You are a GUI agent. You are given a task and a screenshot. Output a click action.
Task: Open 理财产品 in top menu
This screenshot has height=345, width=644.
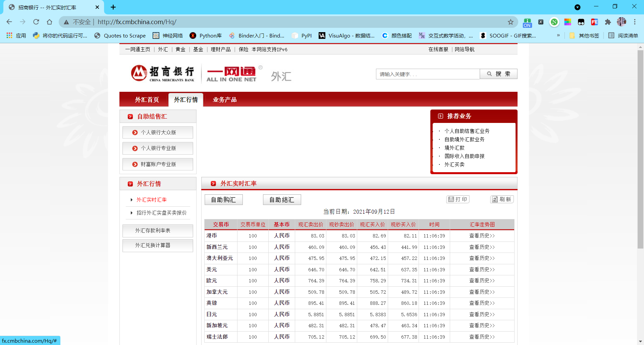pos(221,49)
